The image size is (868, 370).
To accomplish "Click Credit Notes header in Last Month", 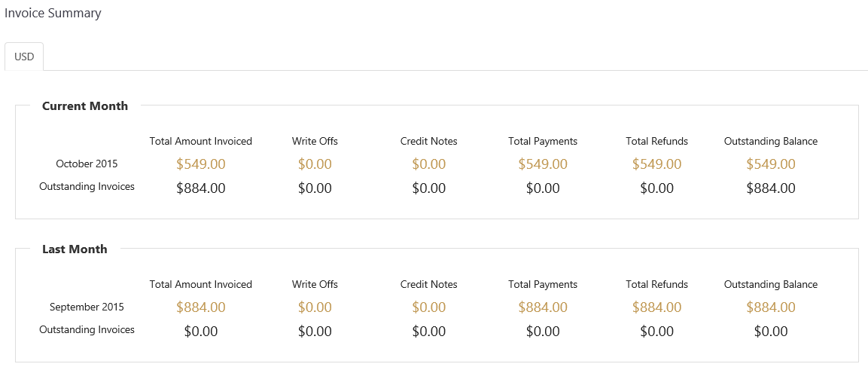I will pyautogui.click(x=429, y=284).
